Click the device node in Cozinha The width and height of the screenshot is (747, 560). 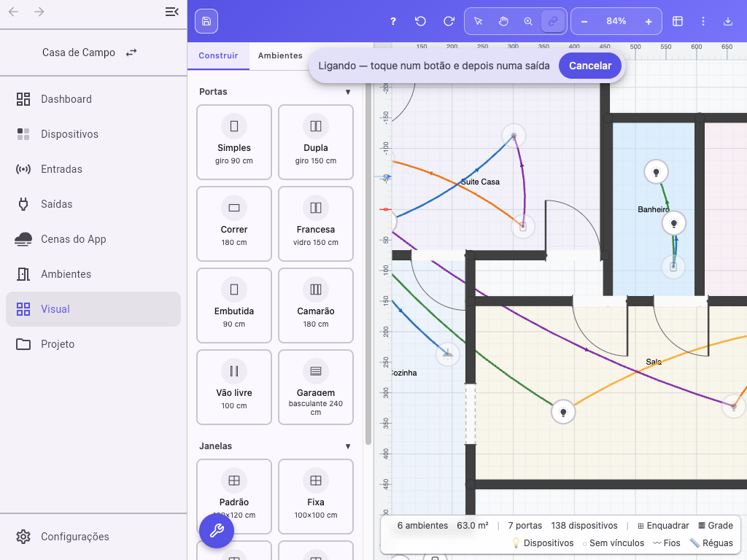coord(447,354)
